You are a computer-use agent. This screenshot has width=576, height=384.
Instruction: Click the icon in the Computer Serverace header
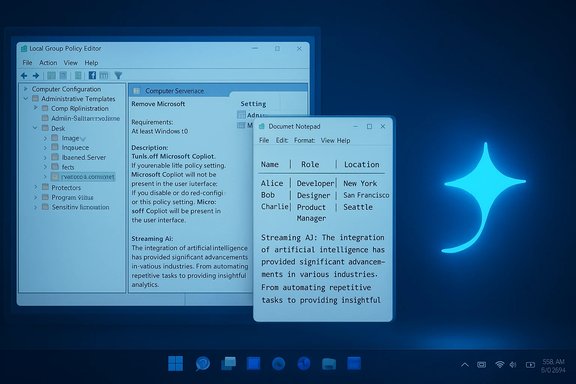pos(137,90)
